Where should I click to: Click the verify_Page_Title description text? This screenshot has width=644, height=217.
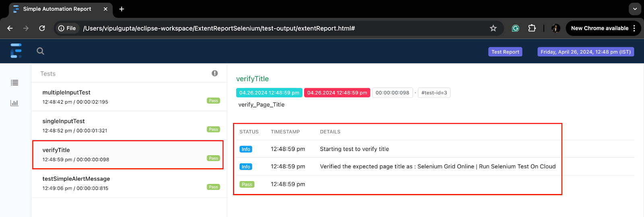point(262,105)
